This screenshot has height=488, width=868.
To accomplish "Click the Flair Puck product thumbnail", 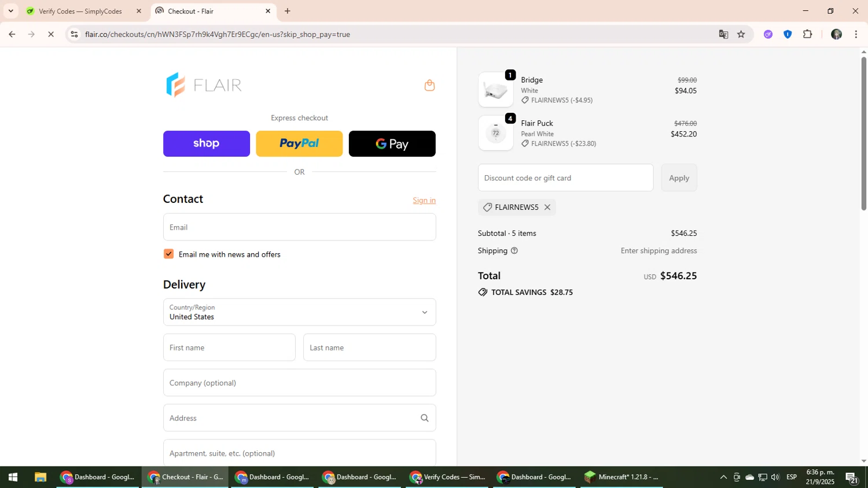I will click(495, 133).
